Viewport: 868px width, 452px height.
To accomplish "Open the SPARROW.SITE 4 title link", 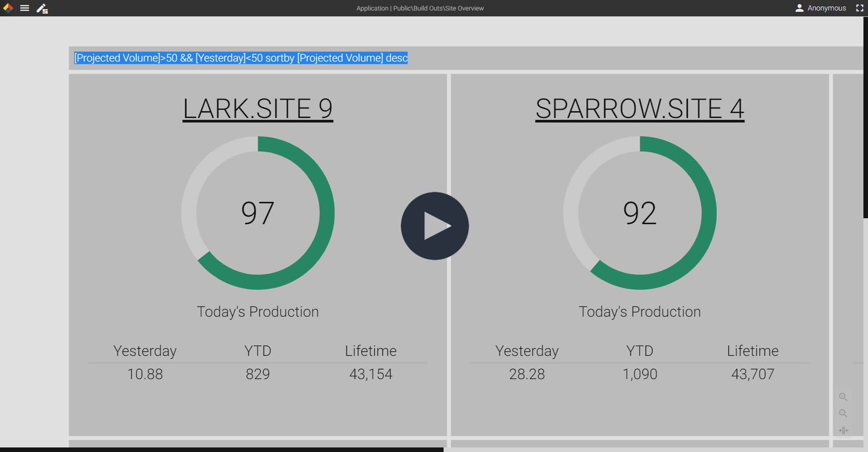I will (640, 109).
